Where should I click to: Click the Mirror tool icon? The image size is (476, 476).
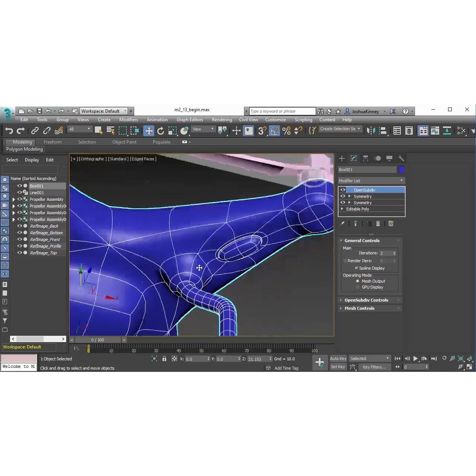click(371, 131)
